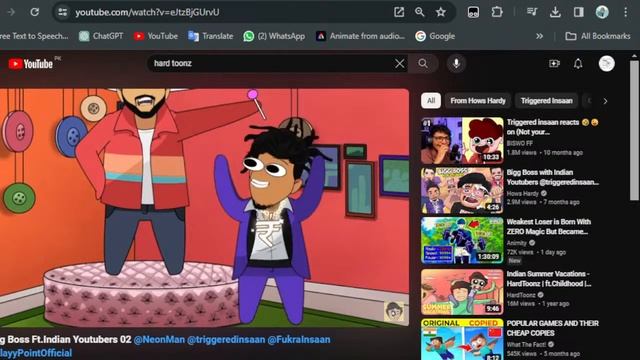Viewport: 640px width, 360px height.
Task: Select the Triggered Insaan chip
Action: coord(547,100)
